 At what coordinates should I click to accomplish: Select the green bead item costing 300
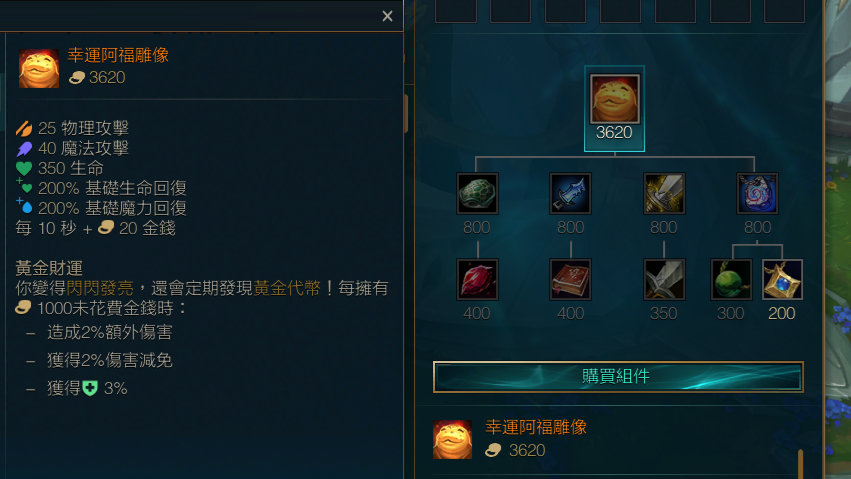click(731, 279)
